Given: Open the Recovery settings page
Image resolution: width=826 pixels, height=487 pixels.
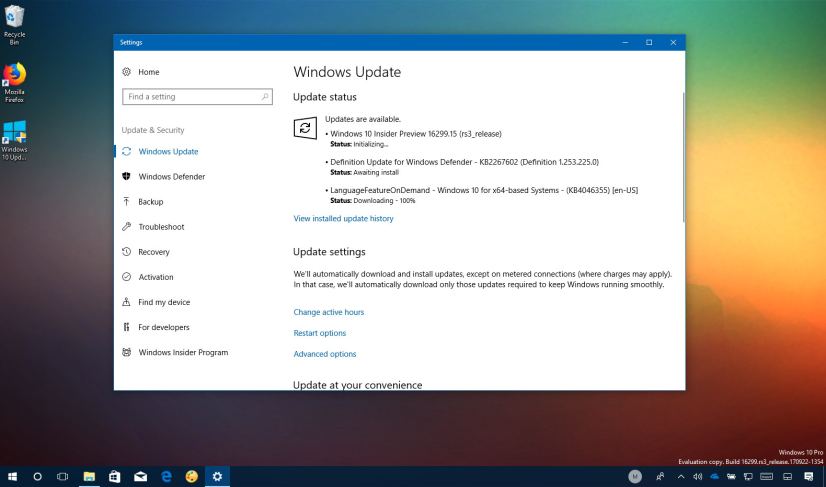Looking at the screenshot, I should pos(146,252).
